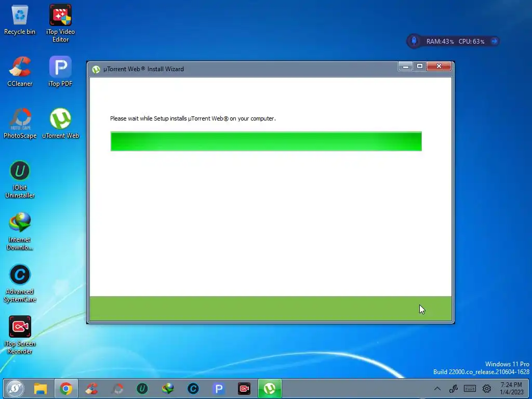Click the µTorrent logo in wizard title bar
This screenshot has height=399, width=532.
pos(96,69)
